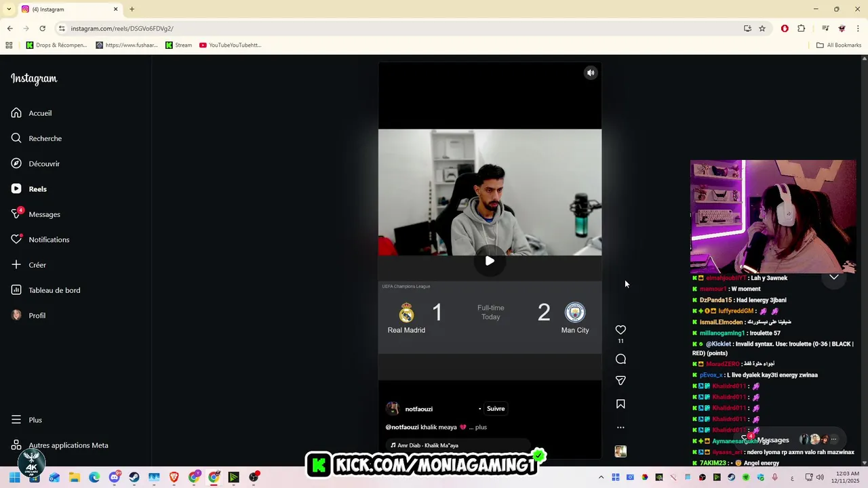Open Windows Start menu
868x488 pixels.
pos(14,477)
